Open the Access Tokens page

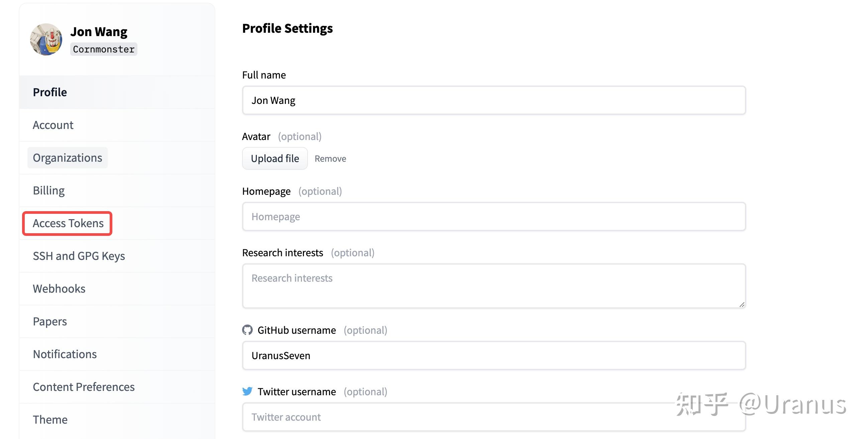coord(68,223)
